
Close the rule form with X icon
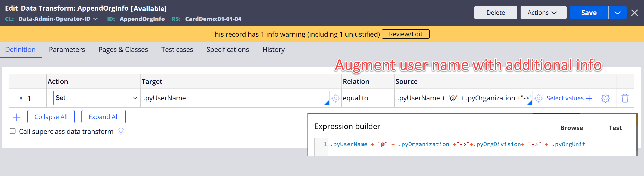click(x=634, y=13)
